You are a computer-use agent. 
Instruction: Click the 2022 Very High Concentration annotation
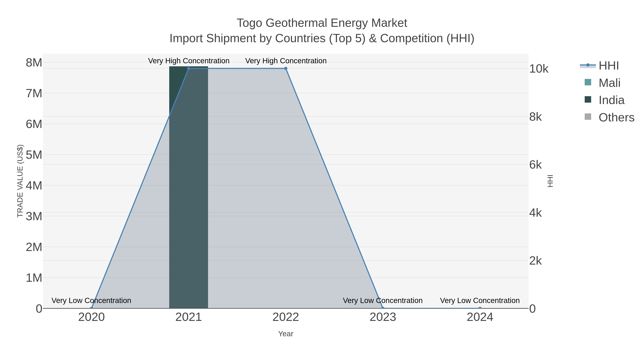pyautogui.click(x=286, y=61)
